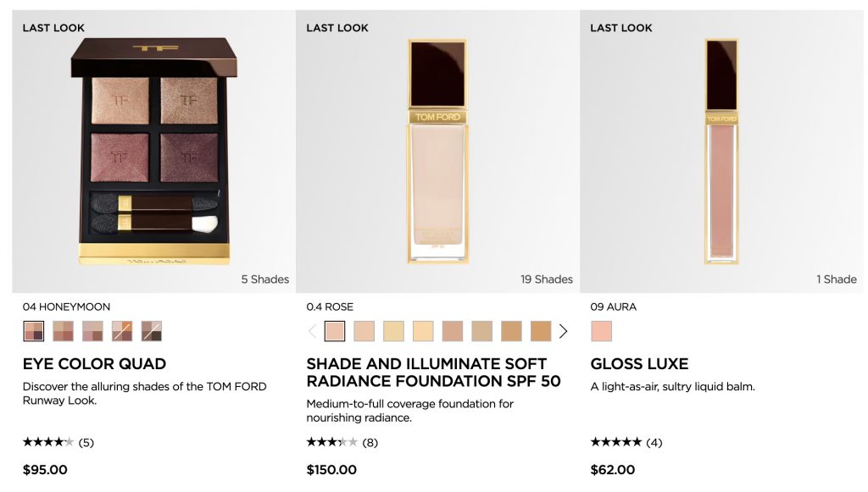This screenshot has height=492, width=868.
Task: Open Shade and Illuminate Foundation title link
Action: coord(433,373)
